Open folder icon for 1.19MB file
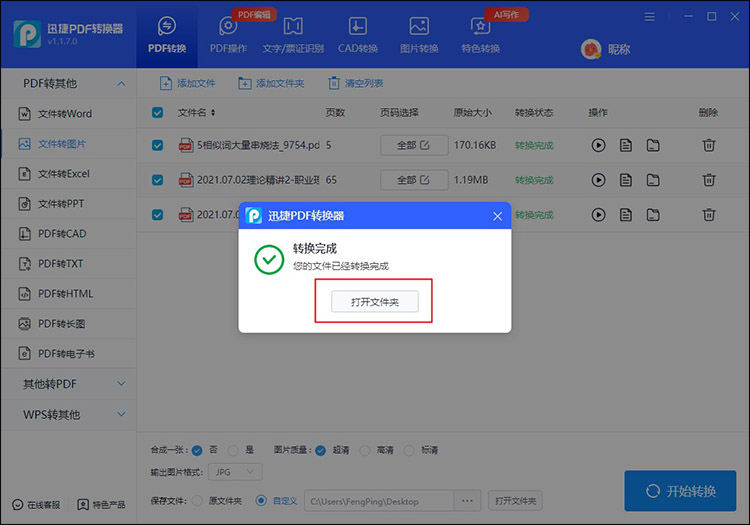750x525 pixels. [653, 180]
